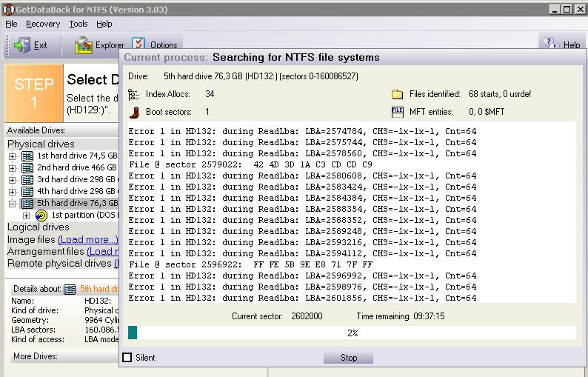Open the Recovery menu

pyautogui.click(x=43, y=24)
